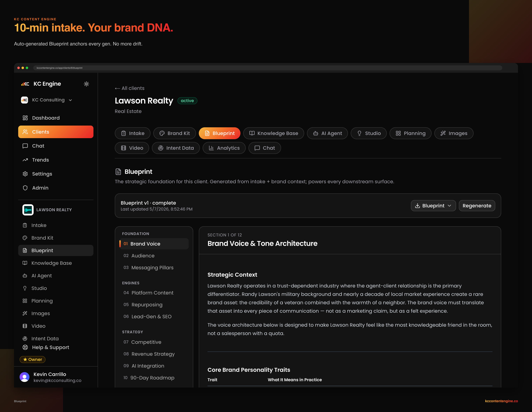Click the Help & Support lifebuoy icon
The width and height of the screenshot is (532, 412).
click(x=25, y=347)
